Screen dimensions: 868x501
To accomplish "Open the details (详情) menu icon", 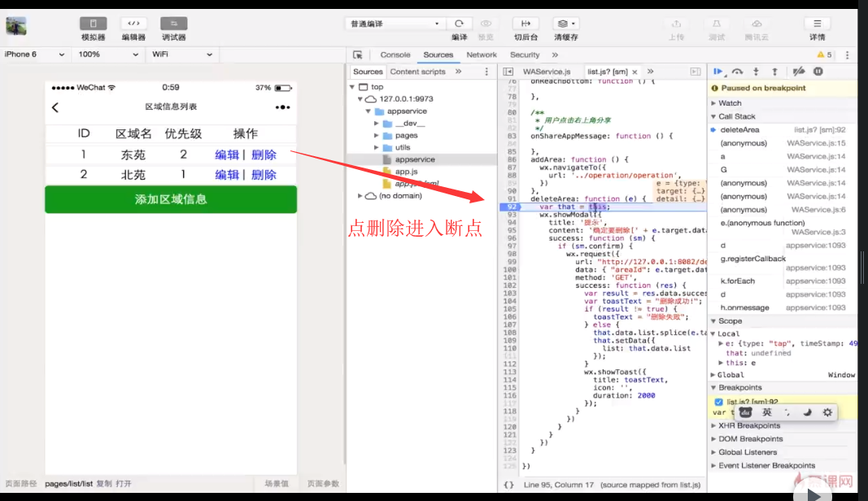I will coord(817,24).
